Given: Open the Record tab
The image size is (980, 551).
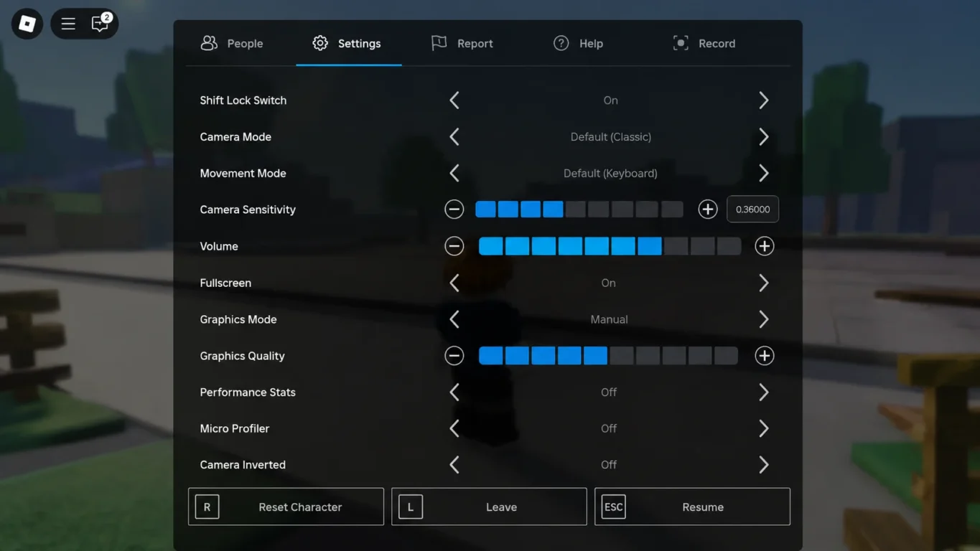Looking at the screenshot, I should pos(704,44).
